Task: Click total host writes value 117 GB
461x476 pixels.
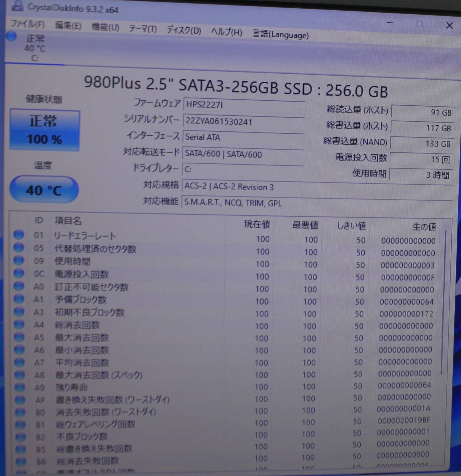Action: pyautogui.click(x=422, y=128)
